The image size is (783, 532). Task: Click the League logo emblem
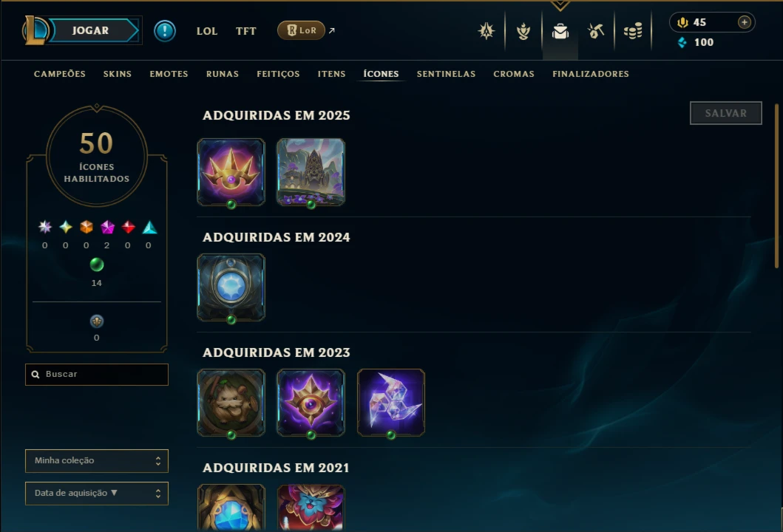click(35, 30)
